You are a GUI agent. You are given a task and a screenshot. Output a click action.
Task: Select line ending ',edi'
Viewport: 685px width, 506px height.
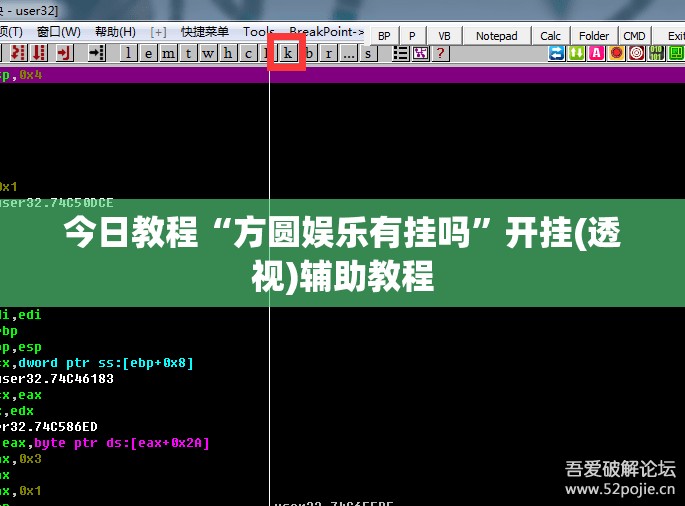pyautogui.click(x=21, y=315)
